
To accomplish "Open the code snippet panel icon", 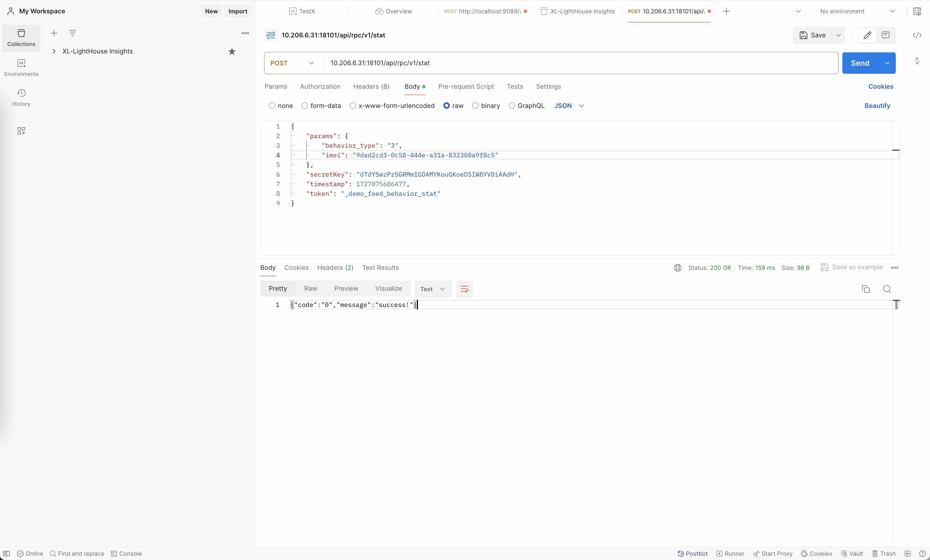I will point(917,35).
